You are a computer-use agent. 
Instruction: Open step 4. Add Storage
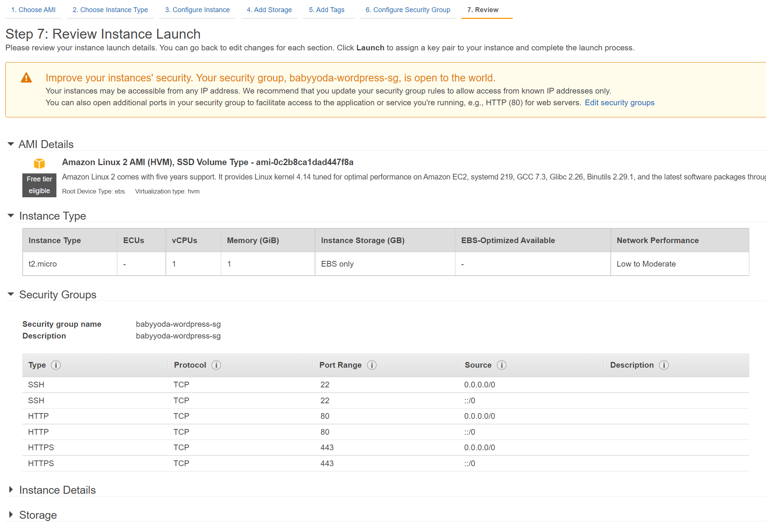pyautogui.click(x=269, y=10)
